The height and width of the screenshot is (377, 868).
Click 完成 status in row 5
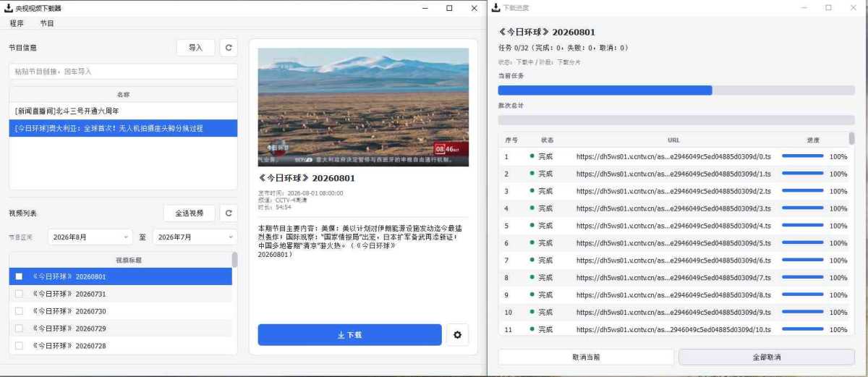[x=545, y=226]
